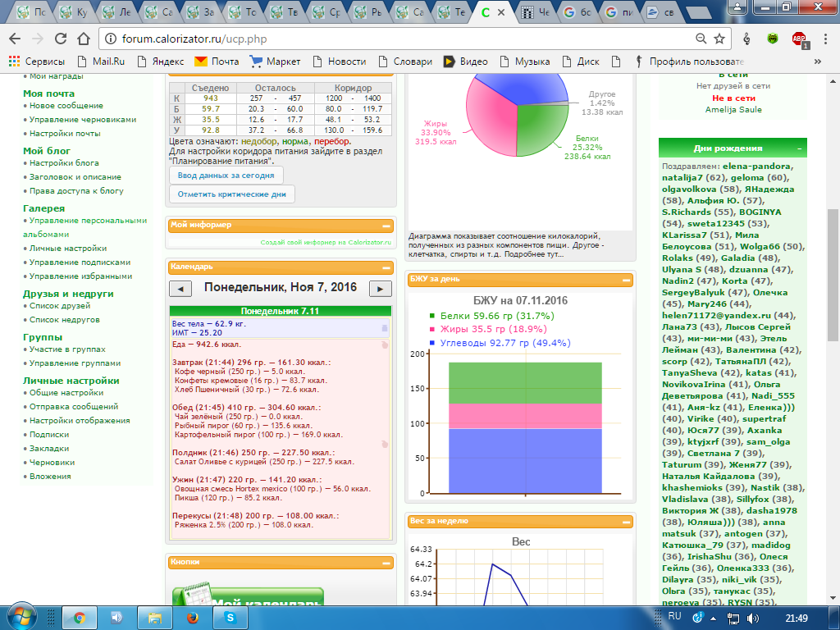Close the active Calorizator tab

[x=501, y=11]
